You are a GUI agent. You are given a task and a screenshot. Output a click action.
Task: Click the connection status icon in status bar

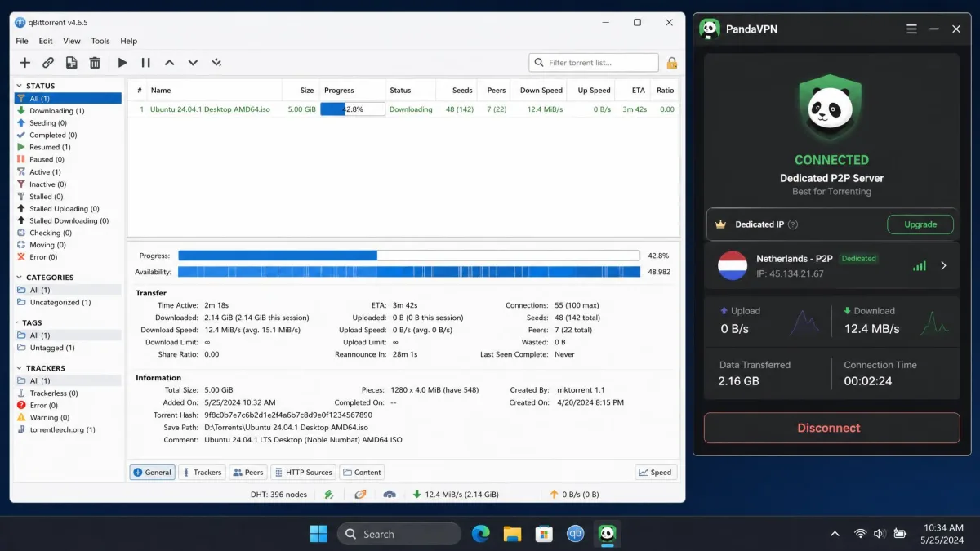pyautogui.click(x=359, y=494)
